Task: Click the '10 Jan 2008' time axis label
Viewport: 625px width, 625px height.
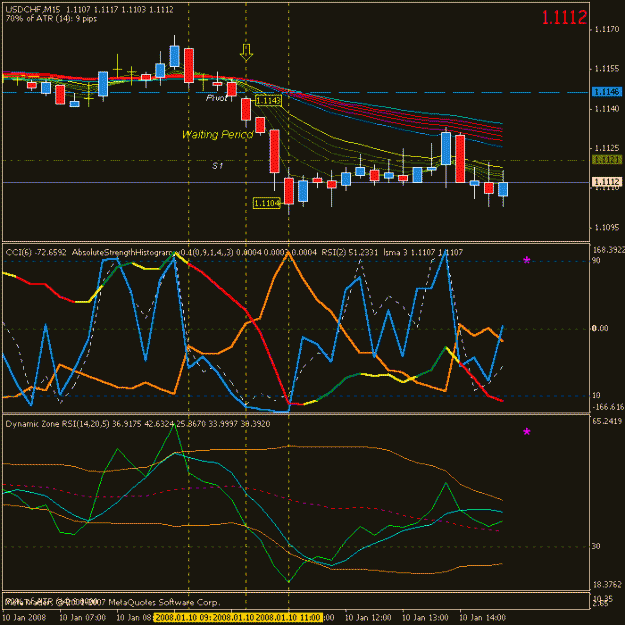Action: click(24, 618)
